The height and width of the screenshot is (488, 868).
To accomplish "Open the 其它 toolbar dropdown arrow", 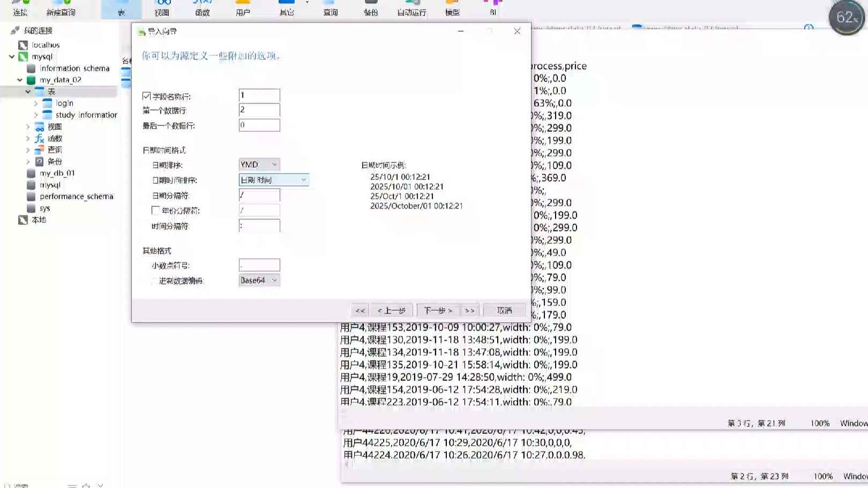I will 307,3.
